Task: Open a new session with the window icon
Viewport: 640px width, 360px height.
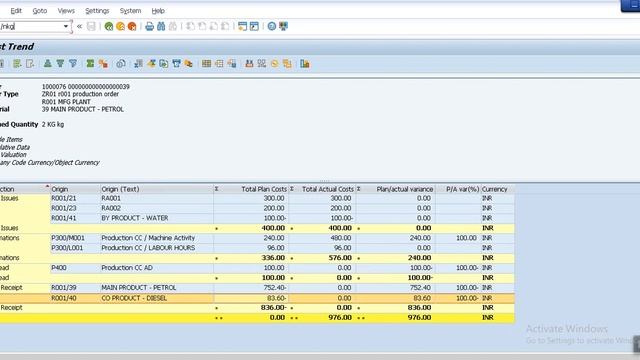Action: (x=242, y=27)
